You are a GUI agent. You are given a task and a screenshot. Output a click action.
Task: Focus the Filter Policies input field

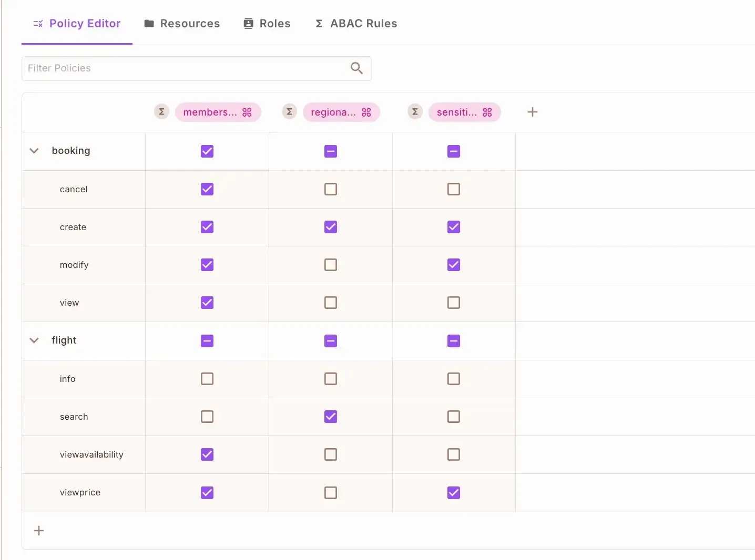(x=184, y=68)
